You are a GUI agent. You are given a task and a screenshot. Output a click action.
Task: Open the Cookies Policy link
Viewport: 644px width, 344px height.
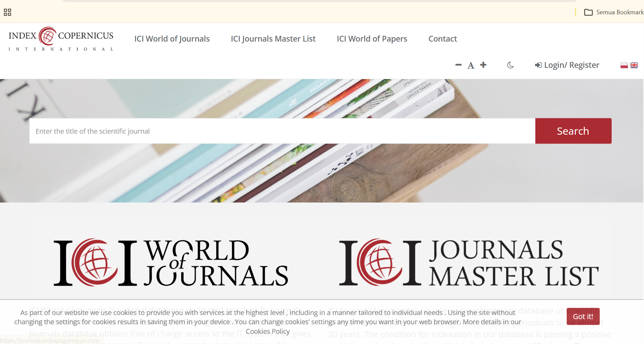[x=268, y=331]
